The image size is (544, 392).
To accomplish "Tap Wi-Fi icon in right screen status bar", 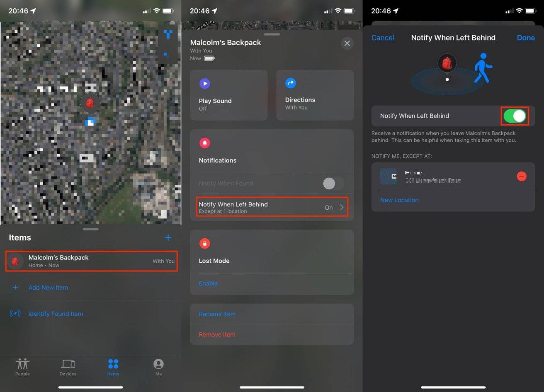I will (519, 11).
